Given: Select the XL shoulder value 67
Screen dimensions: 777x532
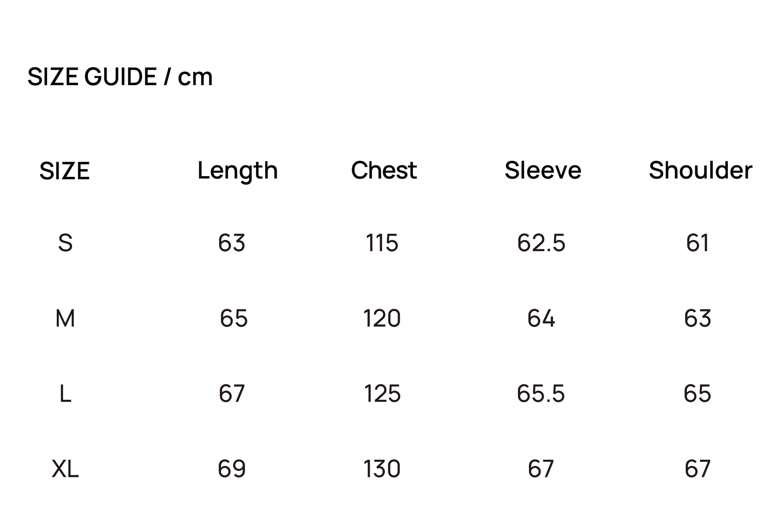Looking at the screenshot, I should point(698,469).
